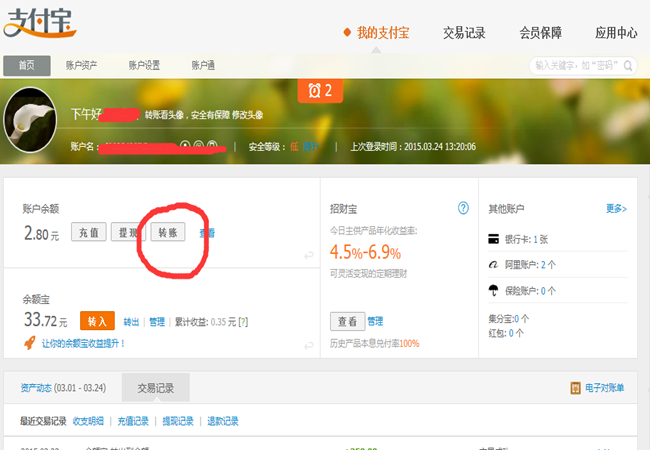Image resolution: width=650 pixels, height=450 pixels.
Task: Click the 集分宝 0 个 entry
Action: pos(509,319)
